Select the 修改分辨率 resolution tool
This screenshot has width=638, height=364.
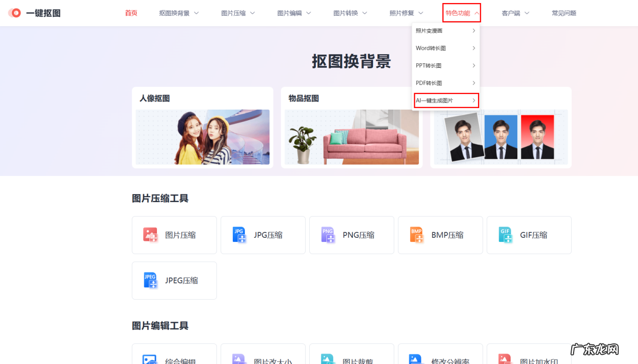click(416, 358)
